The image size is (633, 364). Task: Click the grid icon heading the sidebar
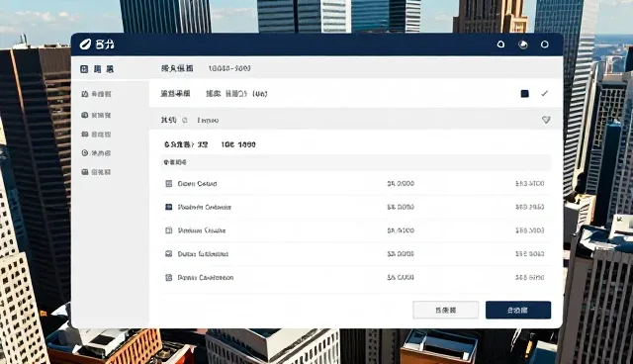pyautogui.click(x=84, y=69)
